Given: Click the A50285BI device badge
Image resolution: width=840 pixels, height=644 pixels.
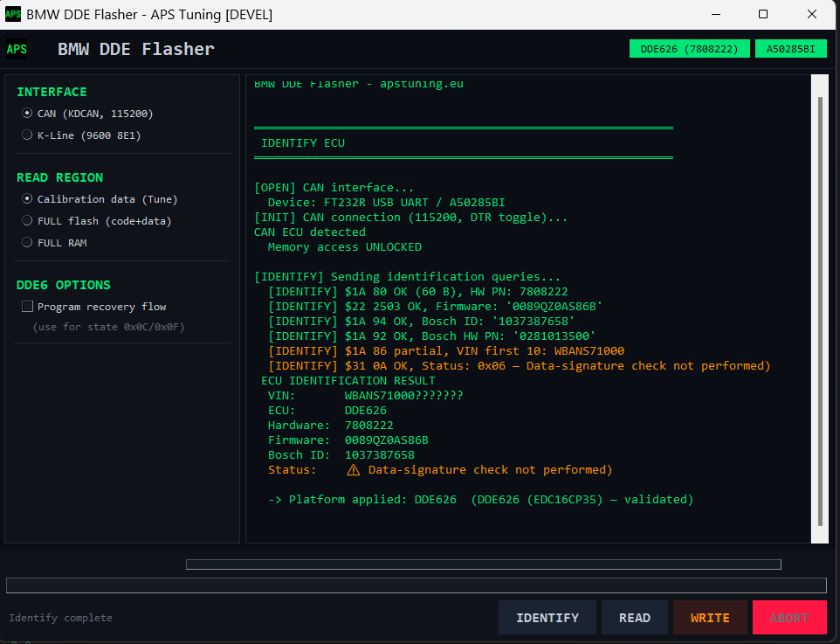Looking at the screenshot, I should [791, 49].
